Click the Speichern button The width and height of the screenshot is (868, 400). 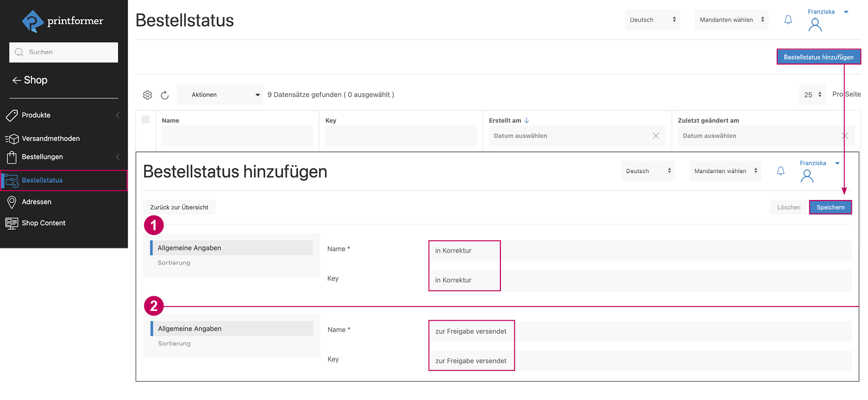tap(830, 207)
